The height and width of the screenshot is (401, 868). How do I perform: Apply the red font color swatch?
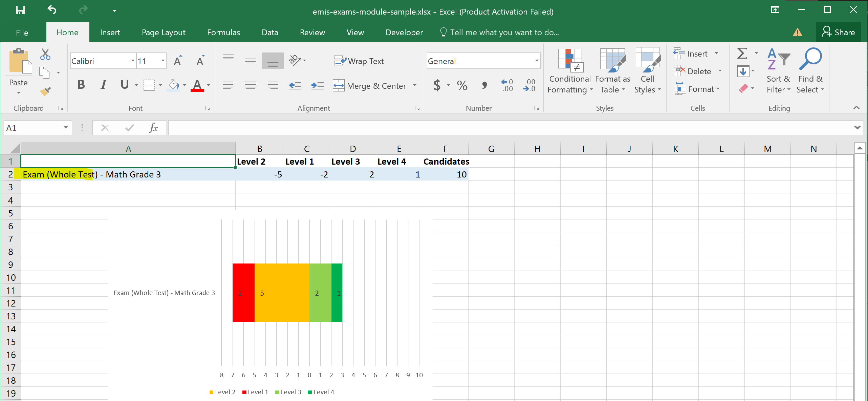point(197,85)
